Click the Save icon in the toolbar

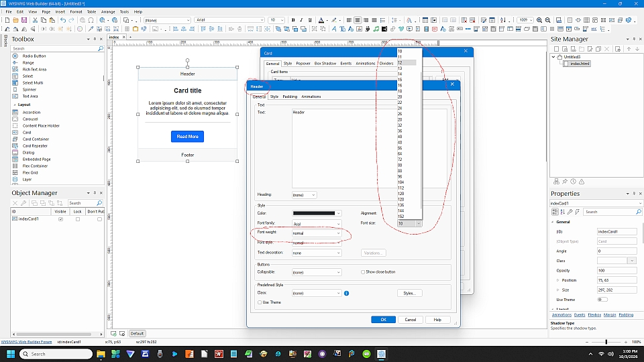(x=24, y=20)
